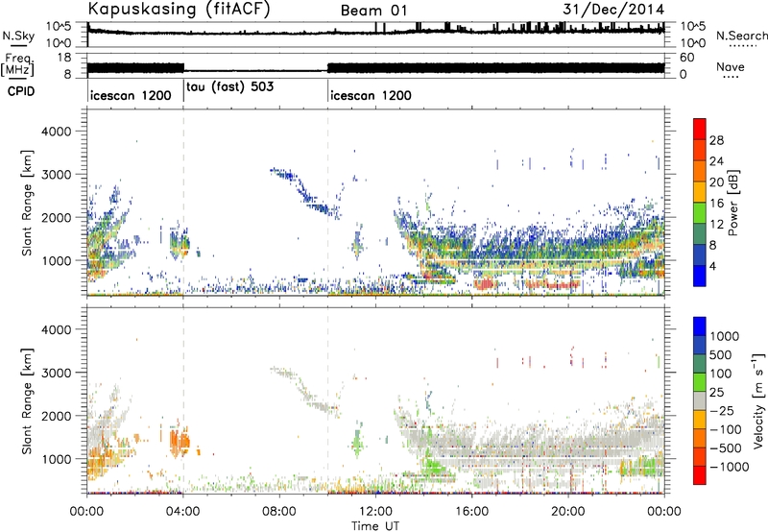Screen dimensions: 768x532
Task: Click the bright green 25-100 Velocity swatch
Action: (x=700, y=382)
